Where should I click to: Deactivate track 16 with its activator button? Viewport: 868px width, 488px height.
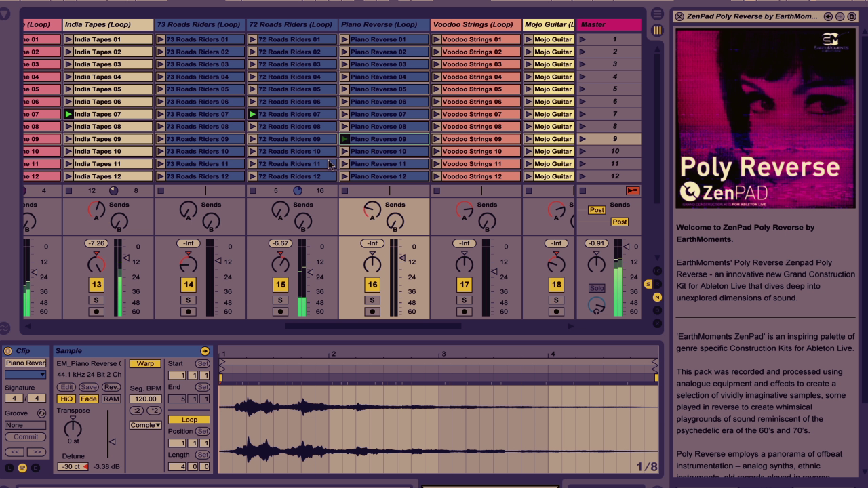coord(372,285)
